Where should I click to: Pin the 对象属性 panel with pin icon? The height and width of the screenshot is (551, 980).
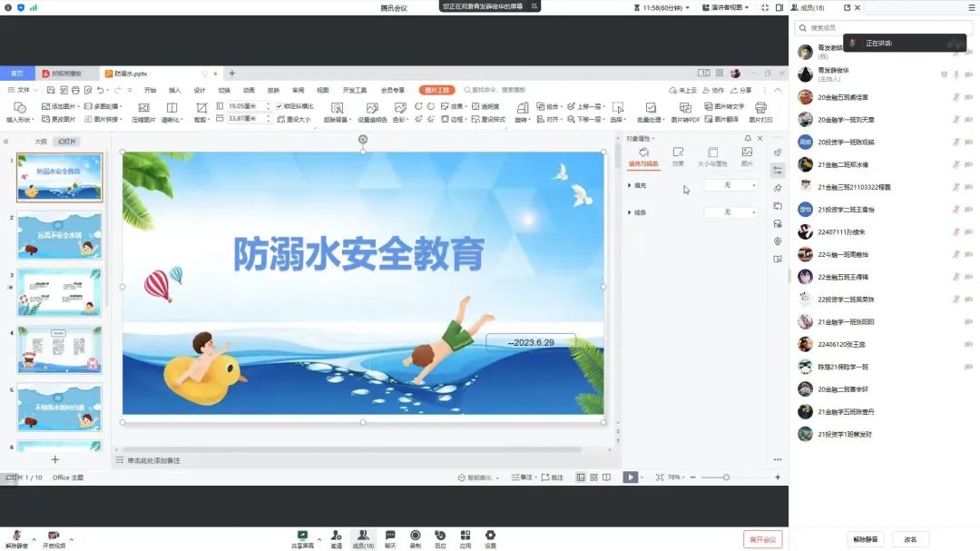(x=750, y=139)
